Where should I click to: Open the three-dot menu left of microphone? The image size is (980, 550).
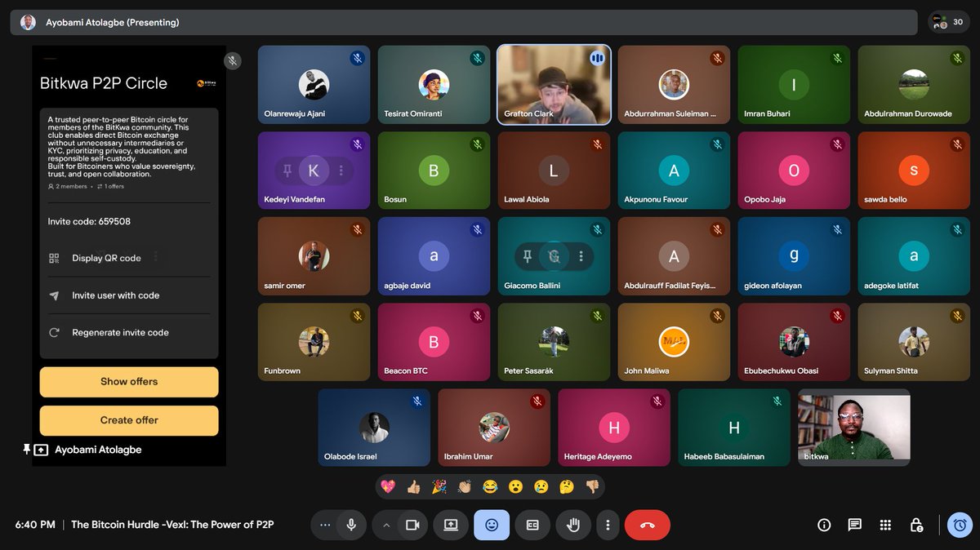click(x=325, y=526)
